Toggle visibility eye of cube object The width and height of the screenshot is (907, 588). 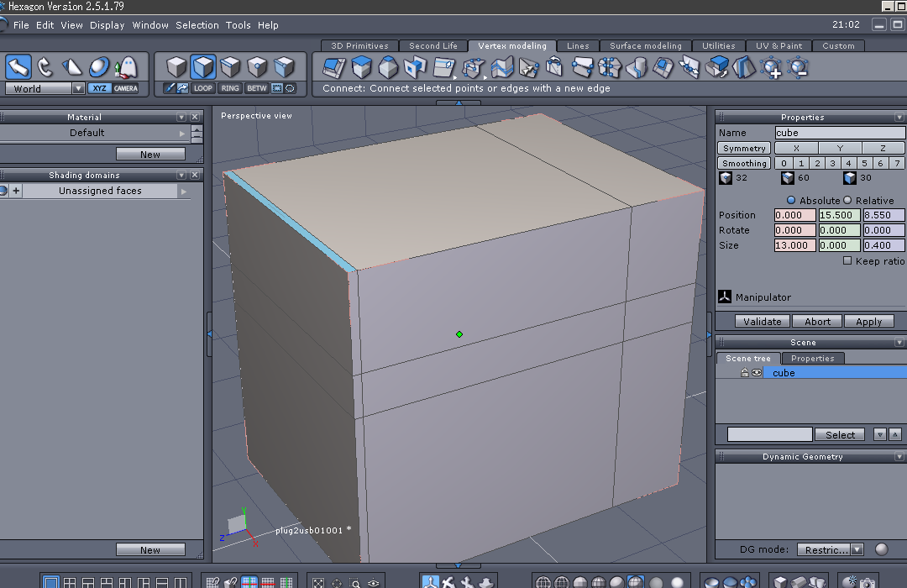pos(757,373)
